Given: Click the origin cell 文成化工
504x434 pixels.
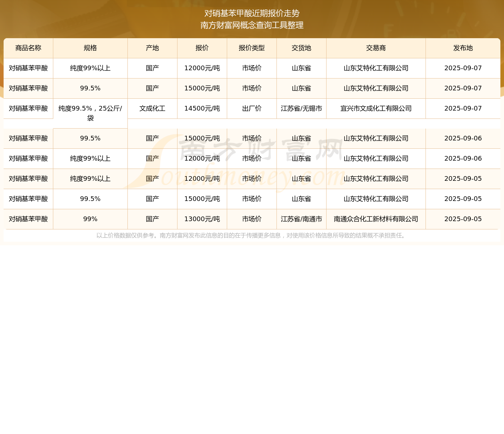Looking at the screenshot, I should pyautogui.click(x=153, y=109).
